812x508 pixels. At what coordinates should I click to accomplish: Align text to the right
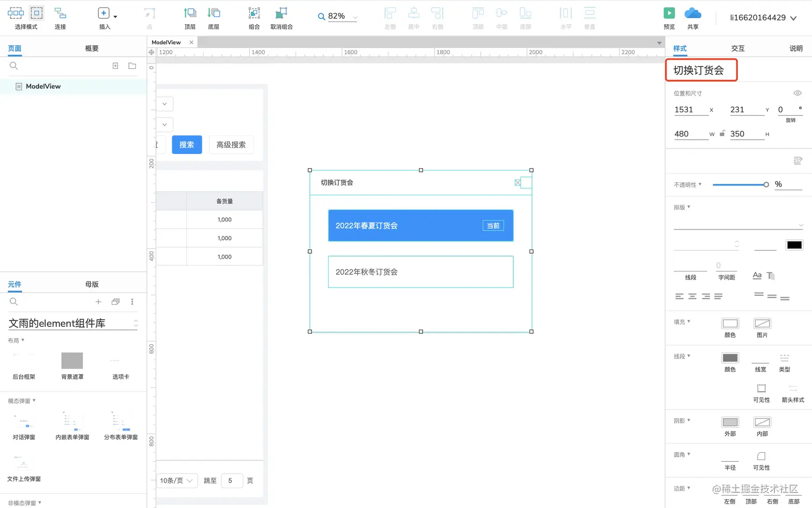point(706,296)
